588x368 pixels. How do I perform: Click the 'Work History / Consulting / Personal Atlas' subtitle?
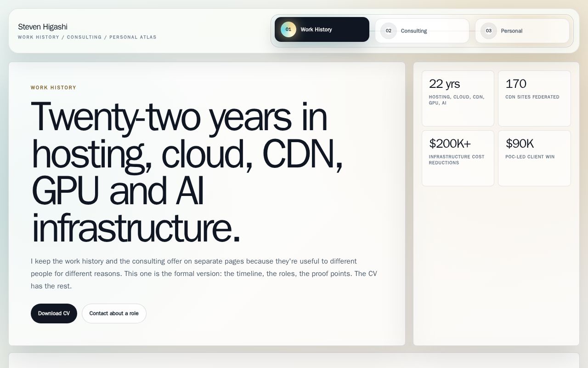[x=87, y=37]
